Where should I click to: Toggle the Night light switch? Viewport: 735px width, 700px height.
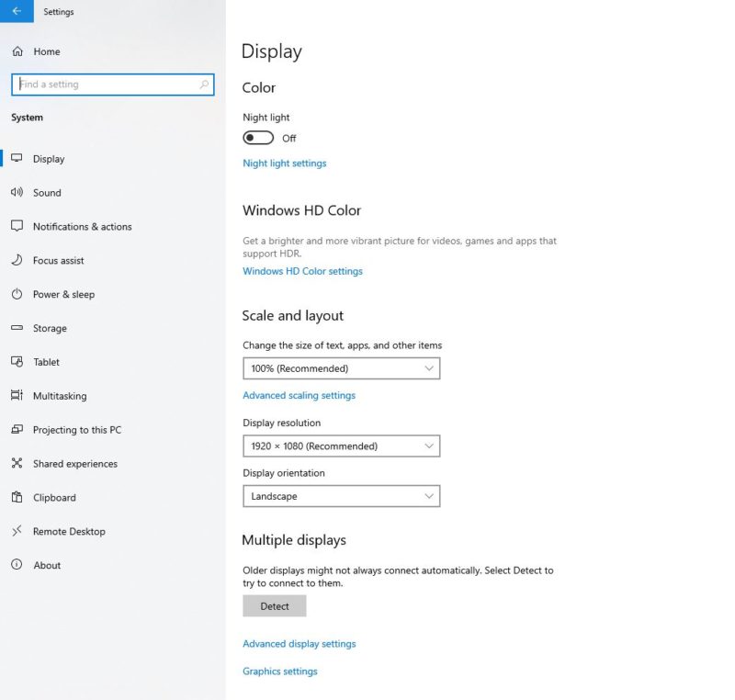click(x=257, y=137)
